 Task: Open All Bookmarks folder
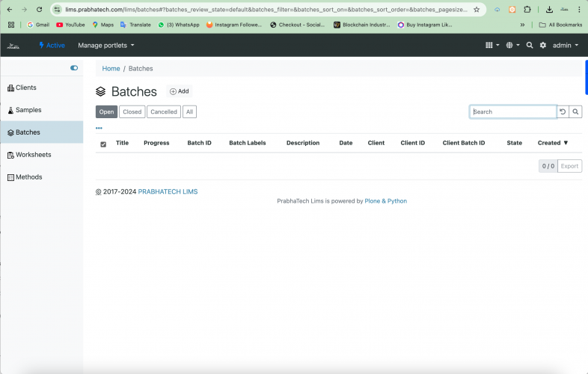click(x=560, y=25)
